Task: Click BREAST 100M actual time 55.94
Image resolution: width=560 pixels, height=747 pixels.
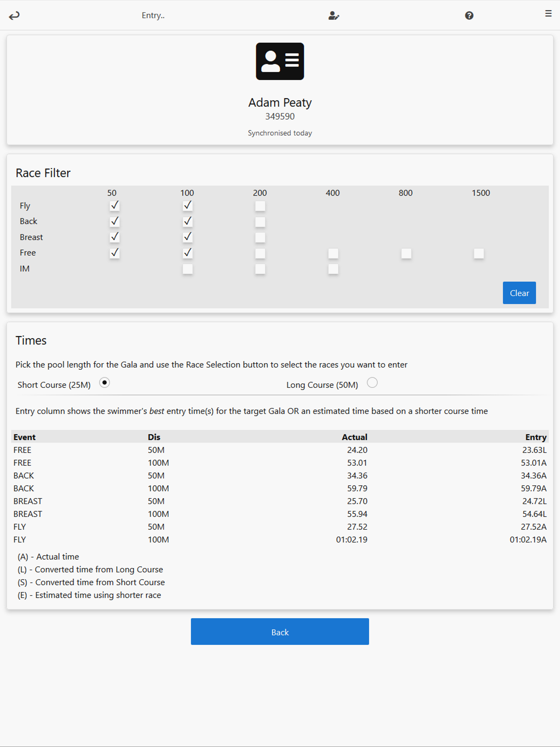Action: click(357, 514)
